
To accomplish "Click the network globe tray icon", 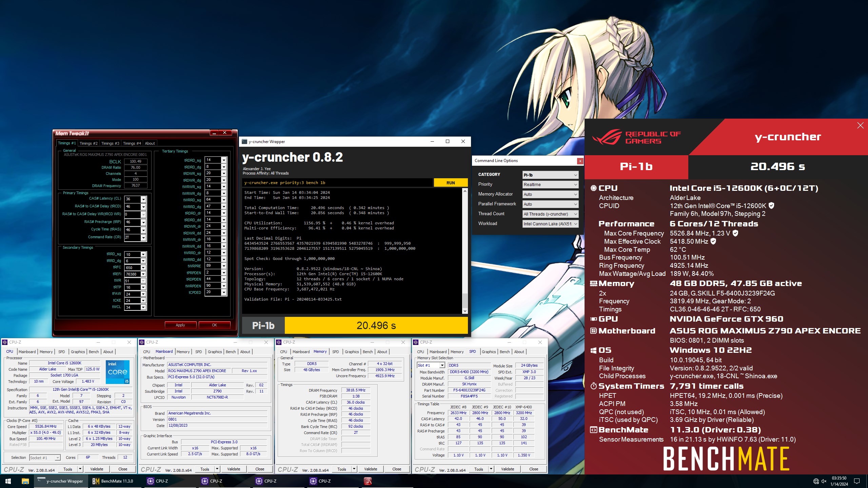I will point(816,481).
